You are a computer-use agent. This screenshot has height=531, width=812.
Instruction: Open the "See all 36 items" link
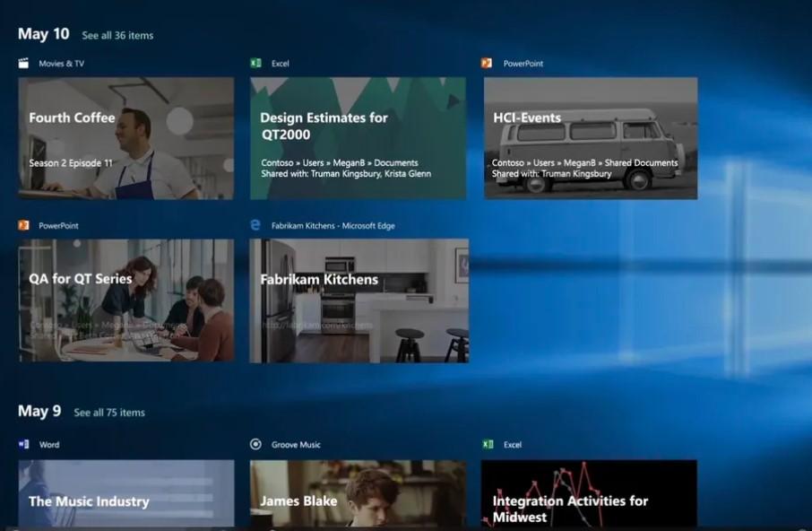117,35
